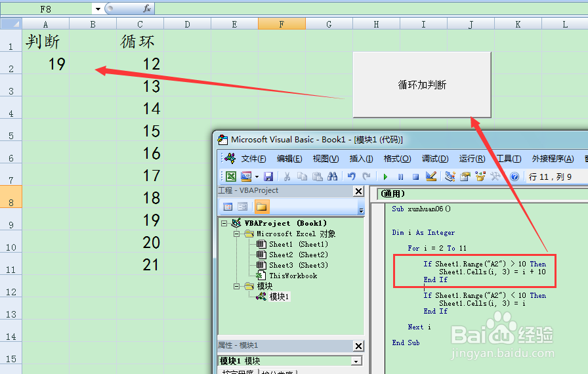
Task: Open Find with the binoculars icon
Action: [332, 176]
